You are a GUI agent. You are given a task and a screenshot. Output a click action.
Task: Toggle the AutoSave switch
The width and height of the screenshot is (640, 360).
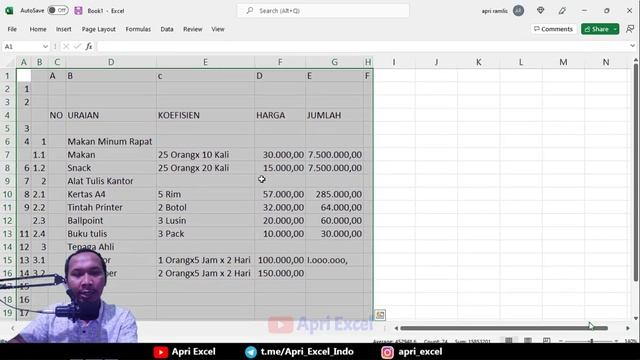click(x=58, y=10)
